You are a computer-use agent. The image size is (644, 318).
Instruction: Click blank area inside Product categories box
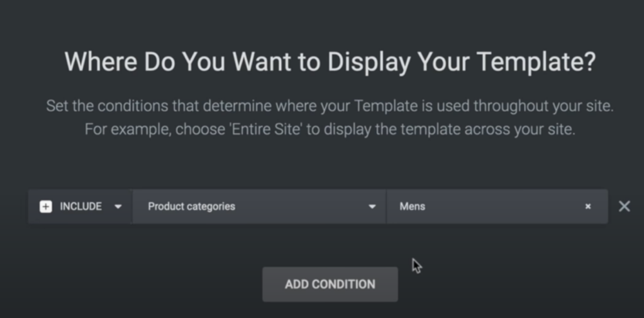[x=300, y=206]
